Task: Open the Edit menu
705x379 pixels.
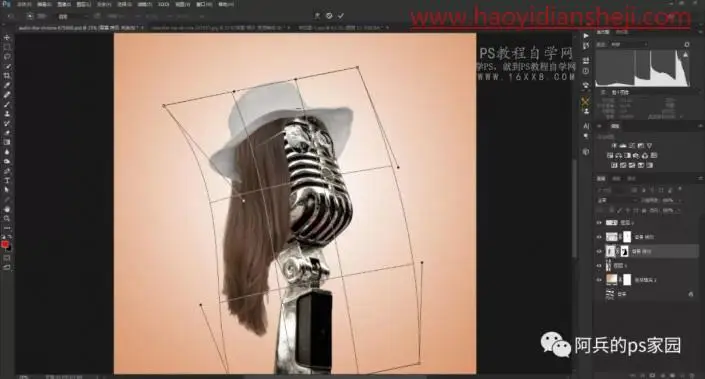Action: [x=45, y=4]
